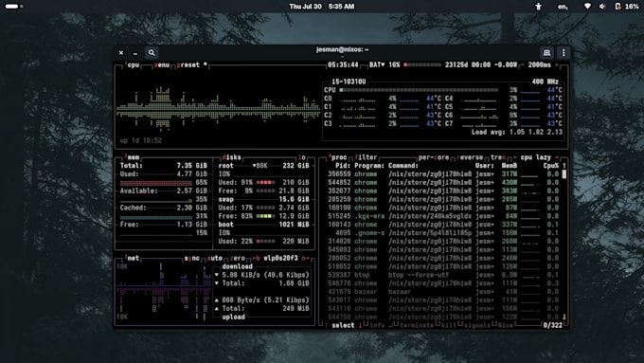Screen dimensions: 644x363
Task: Click the MemB column header
Action: 510,166
